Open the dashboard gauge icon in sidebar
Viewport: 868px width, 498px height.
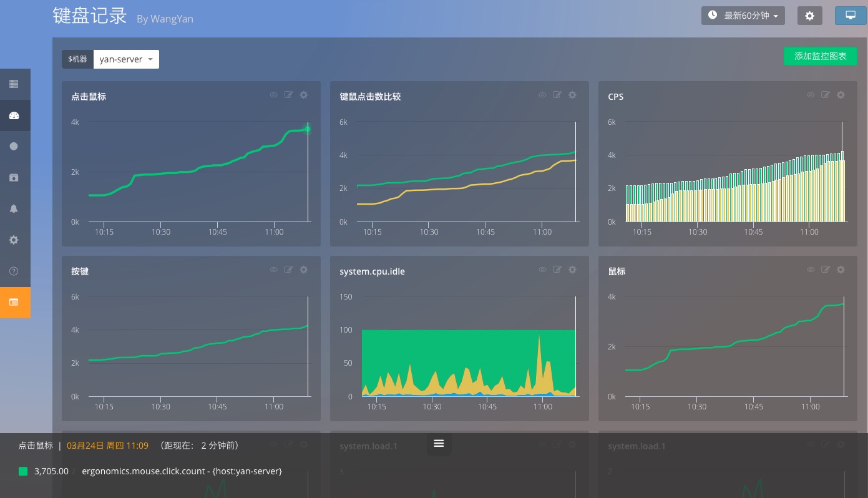tap(14, 115)
